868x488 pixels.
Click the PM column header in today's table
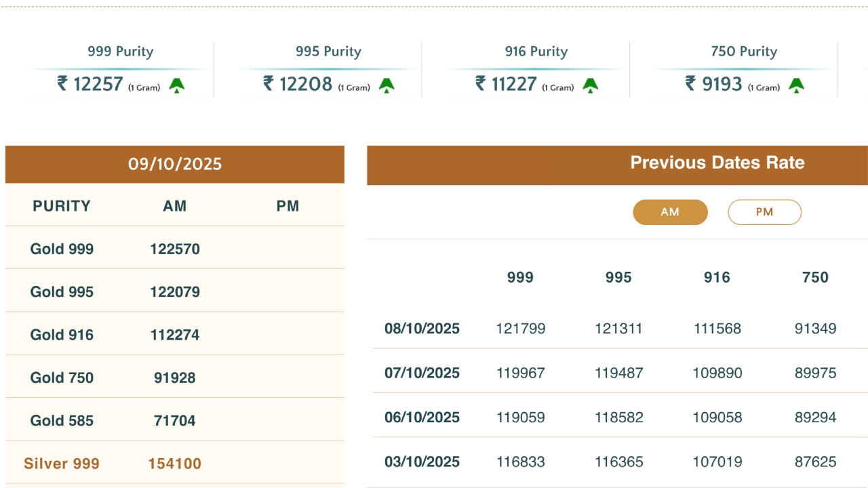[288, 206]
